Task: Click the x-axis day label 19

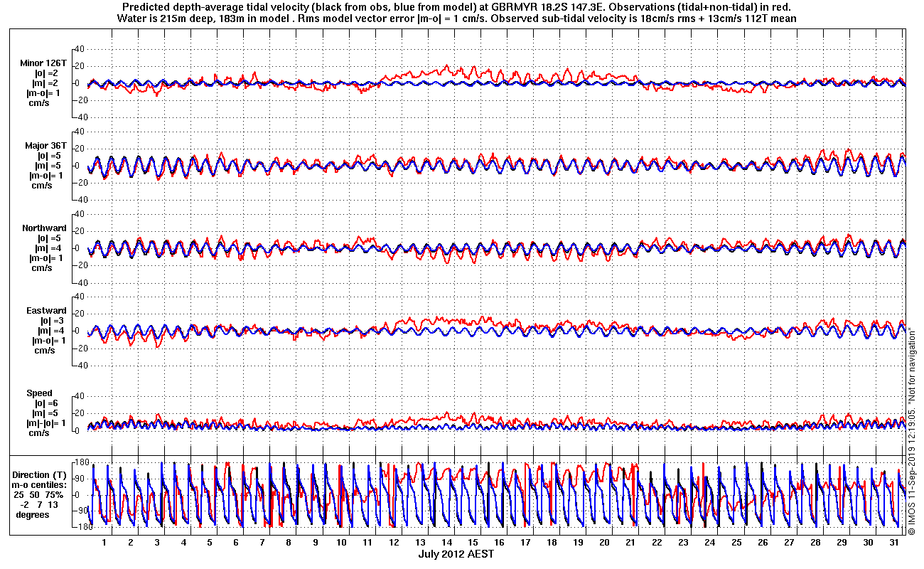Action: pos(578,543)
